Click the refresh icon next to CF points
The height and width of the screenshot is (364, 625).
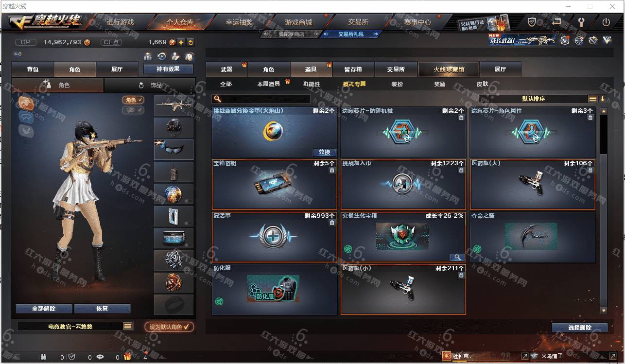point(191,42)
